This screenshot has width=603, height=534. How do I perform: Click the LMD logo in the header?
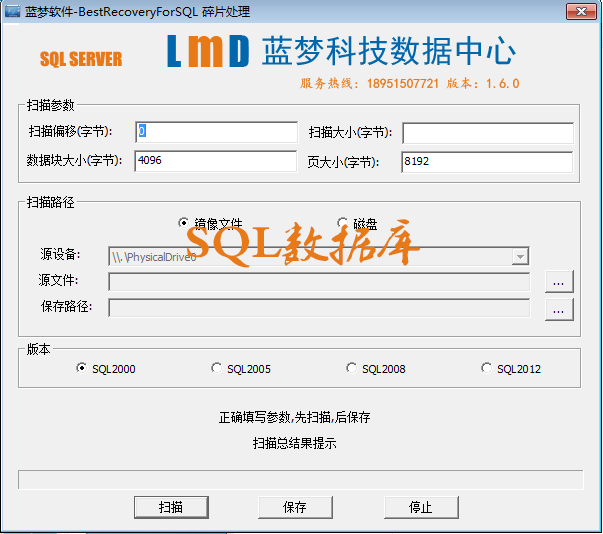(208, 52)
